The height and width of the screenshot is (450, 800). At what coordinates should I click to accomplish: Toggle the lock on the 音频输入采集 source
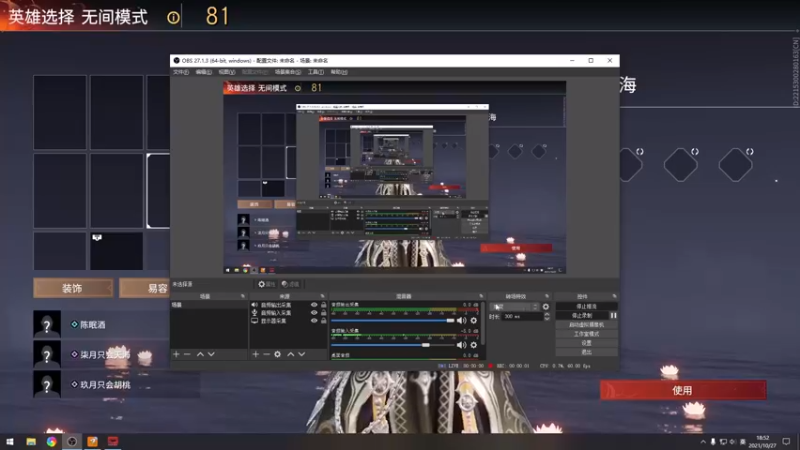click(323, 313)
